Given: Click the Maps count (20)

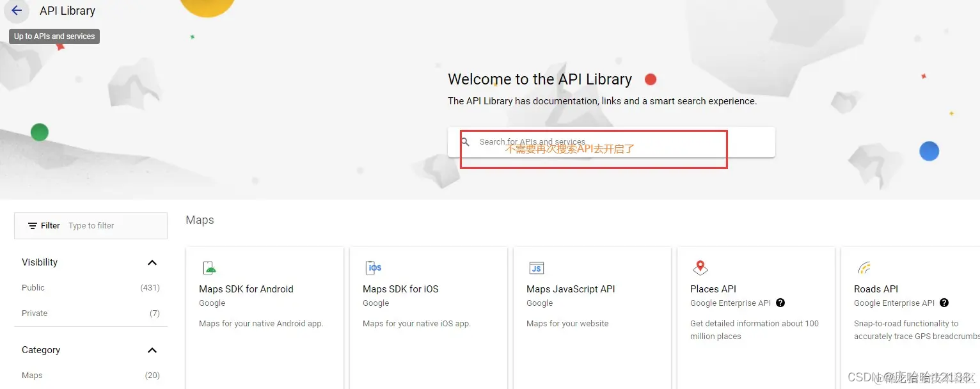Looking at the screenshot, I should (152, 376).
